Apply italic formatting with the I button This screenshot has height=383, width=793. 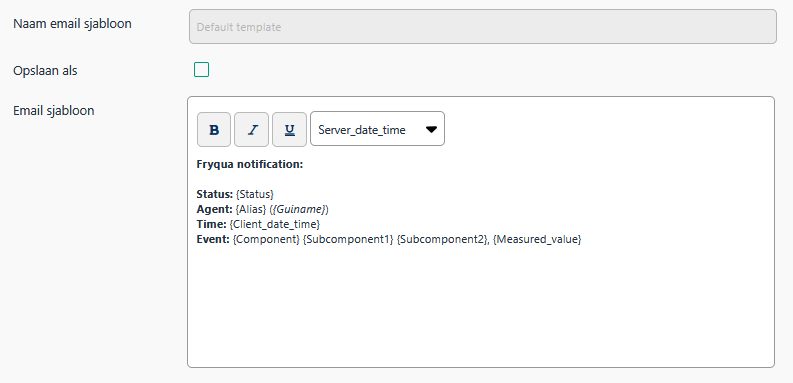(x=251, y=130)
